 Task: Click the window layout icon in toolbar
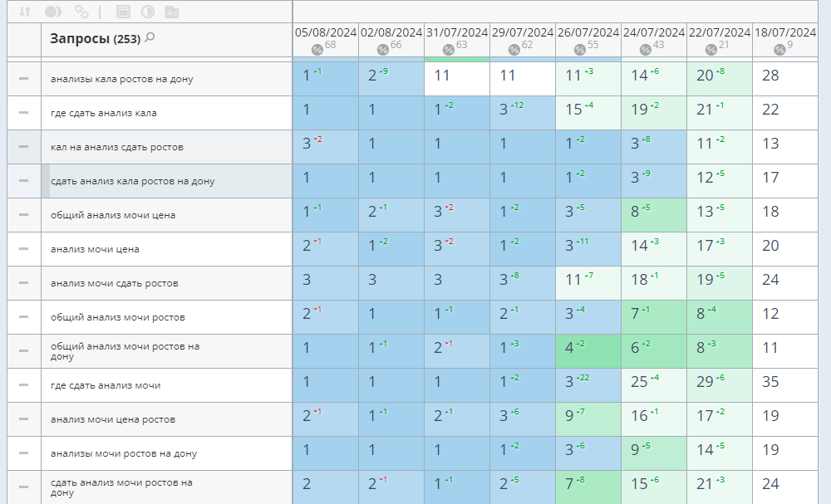click(123, 12)
